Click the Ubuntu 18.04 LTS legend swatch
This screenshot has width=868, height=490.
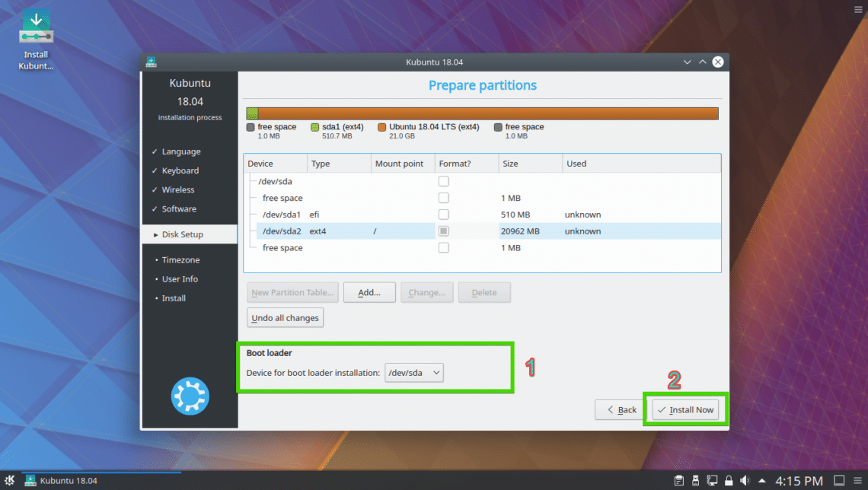(x=381, y=127)
